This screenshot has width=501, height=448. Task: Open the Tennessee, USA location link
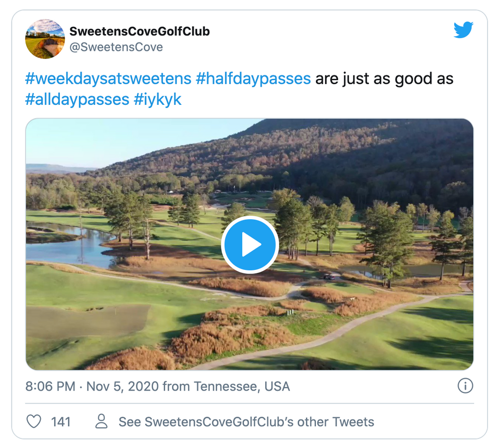tap(242, 386)
